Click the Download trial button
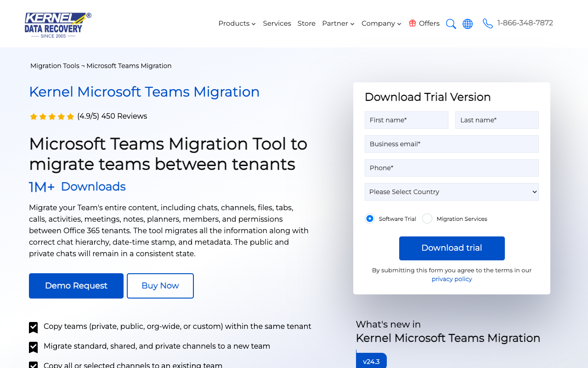This screenshot has width=588, height=368. click(452, 248)
